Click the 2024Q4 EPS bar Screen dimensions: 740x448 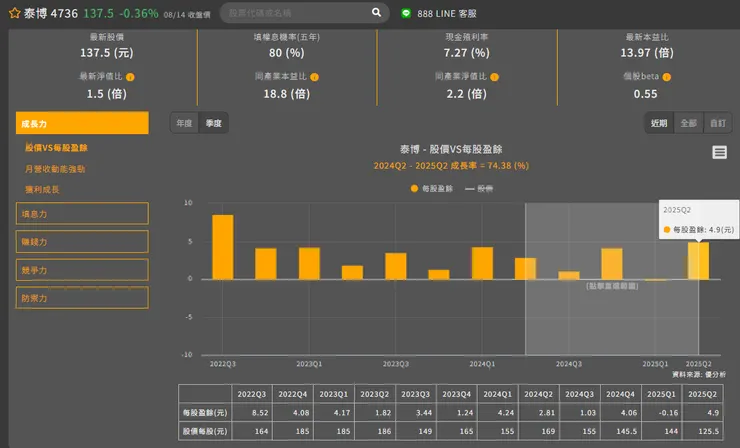point(612,264)
